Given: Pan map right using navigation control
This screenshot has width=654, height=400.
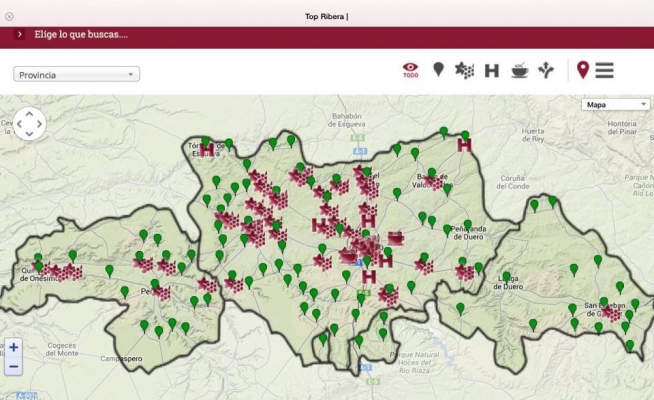Looking at the screenshot, I should [x=40, y=124].
